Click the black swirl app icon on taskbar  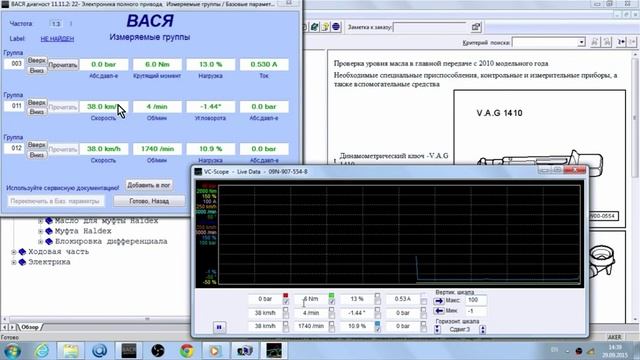[158, 351]
